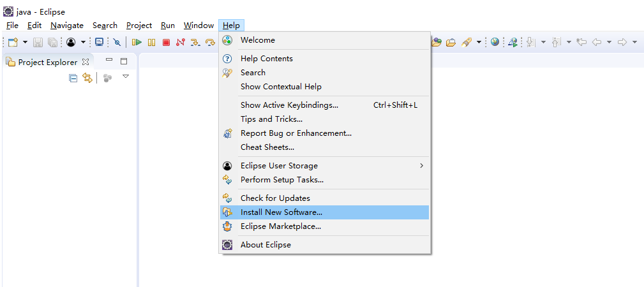Click the Save disk icon
644x287 pixels.
coord(38,42)
